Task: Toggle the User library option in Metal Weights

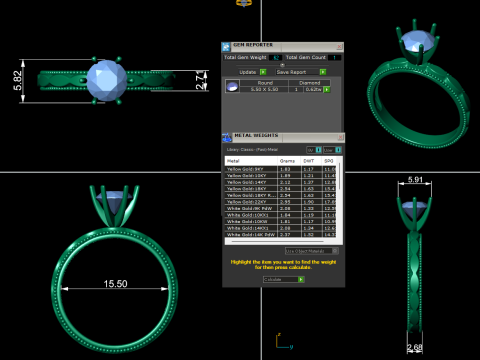Action: (332, 150)
